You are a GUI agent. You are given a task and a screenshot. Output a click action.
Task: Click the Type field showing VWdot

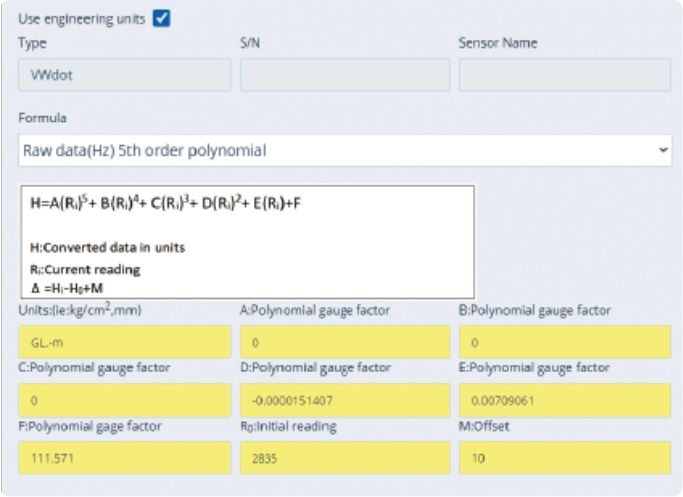pos(125,75)
